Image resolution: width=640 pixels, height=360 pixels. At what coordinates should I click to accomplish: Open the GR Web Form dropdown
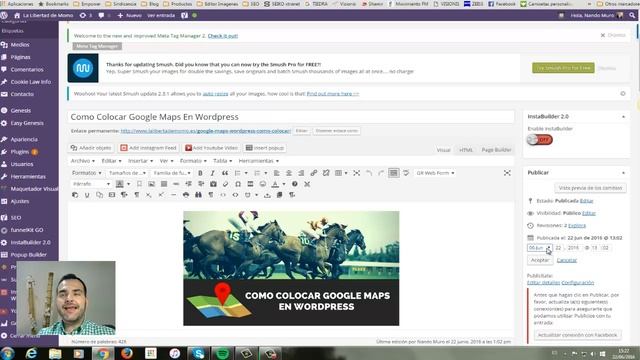(435, 173)
